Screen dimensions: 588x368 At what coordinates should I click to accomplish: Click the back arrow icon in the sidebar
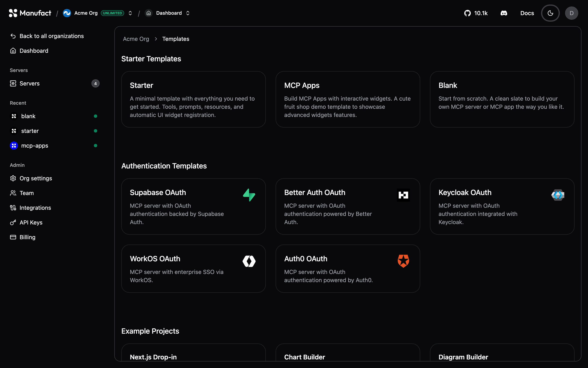13,36
